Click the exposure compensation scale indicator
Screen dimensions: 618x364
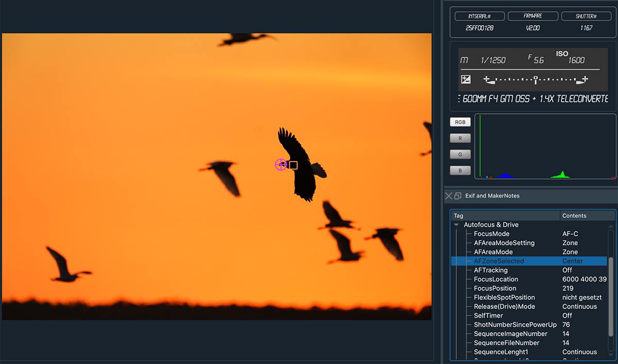tap(536, 80)
